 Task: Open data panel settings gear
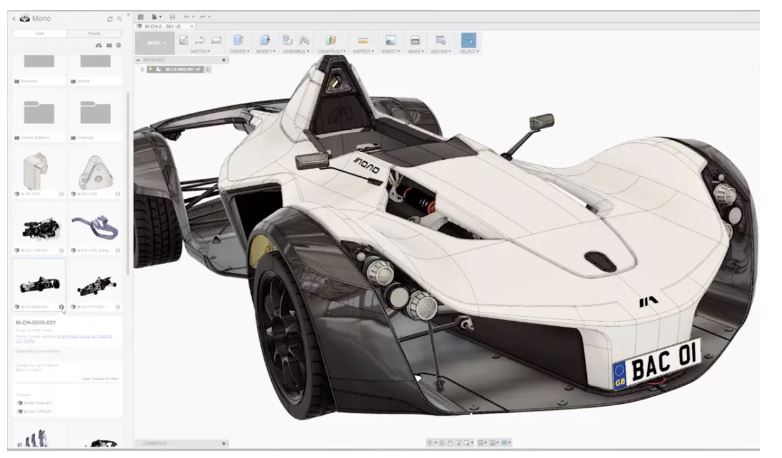click(119, 45)
